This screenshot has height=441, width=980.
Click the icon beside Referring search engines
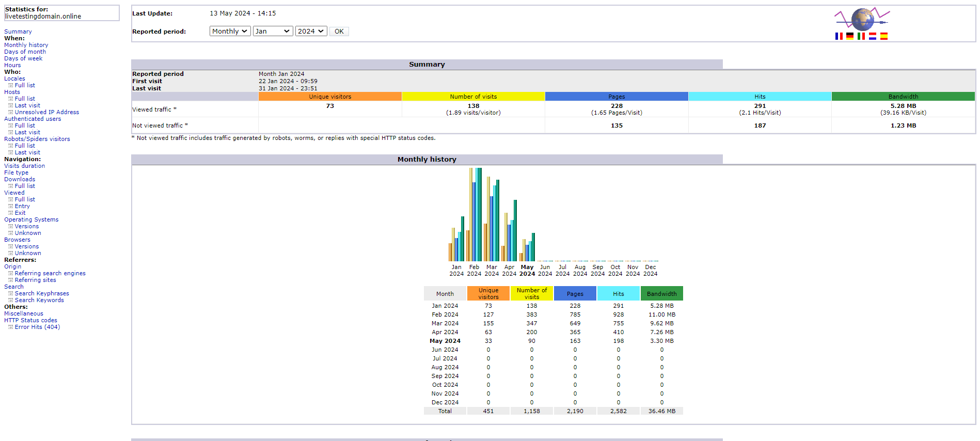[x=10, y=273]
